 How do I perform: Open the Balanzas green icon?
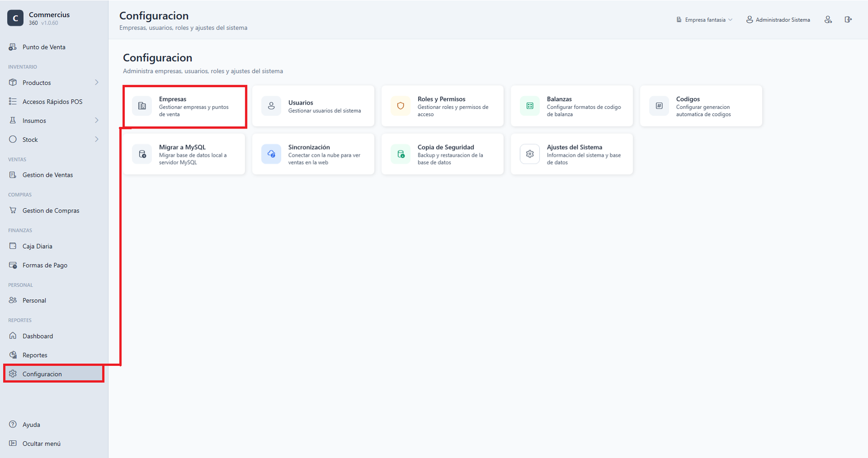(529, 106)
